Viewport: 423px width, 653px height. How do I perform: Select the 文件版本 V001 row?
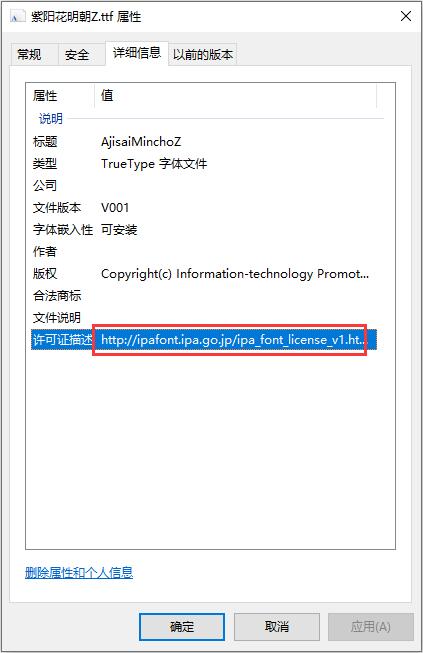click(x=204, y=208)
